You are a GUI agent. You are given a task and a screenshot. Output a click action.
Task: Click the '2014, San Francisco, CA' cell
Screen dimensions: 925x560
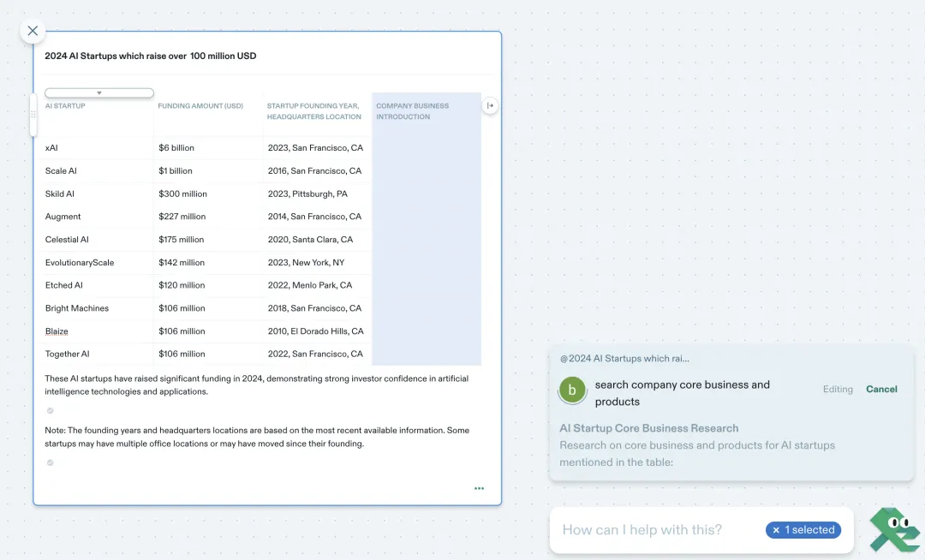pos(318,217)
